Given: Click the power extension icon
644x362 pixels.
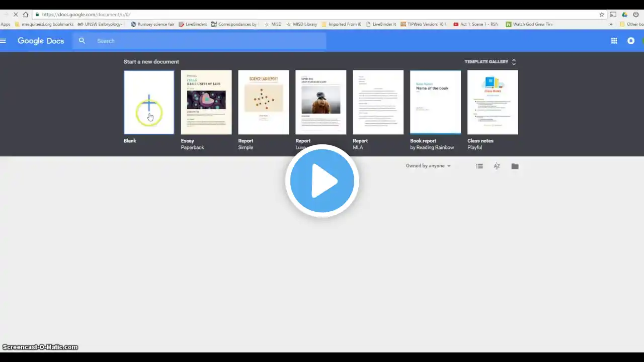Looking at the screenshot, I should pyautogui.click(x=636, y=15).
